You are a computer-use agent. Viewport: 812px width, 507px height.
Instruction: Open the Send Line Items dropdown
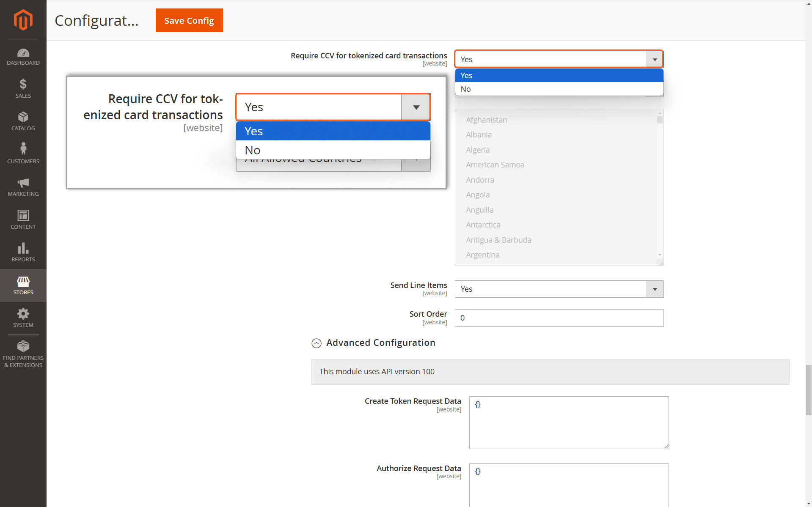(559, 289)
